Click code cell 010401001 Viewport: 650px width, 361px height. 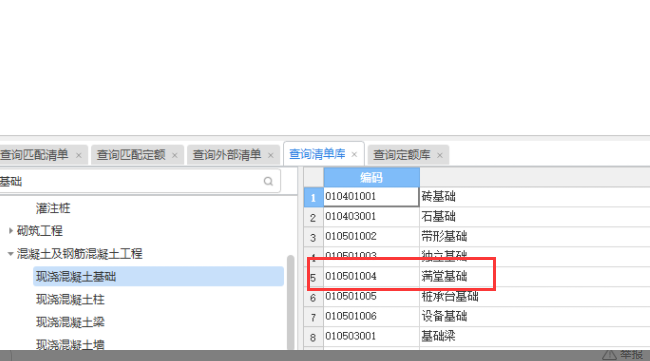(x=371, y=196)
